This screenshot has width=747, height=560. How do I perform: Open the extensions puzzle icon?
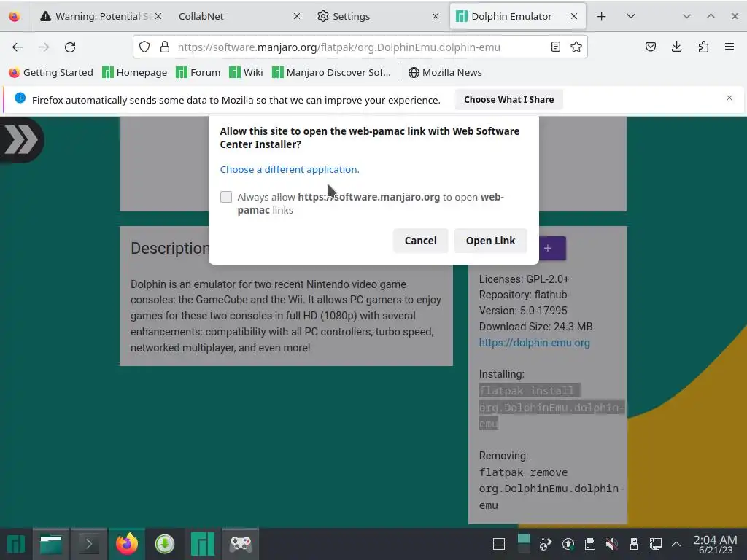point(703,47)
